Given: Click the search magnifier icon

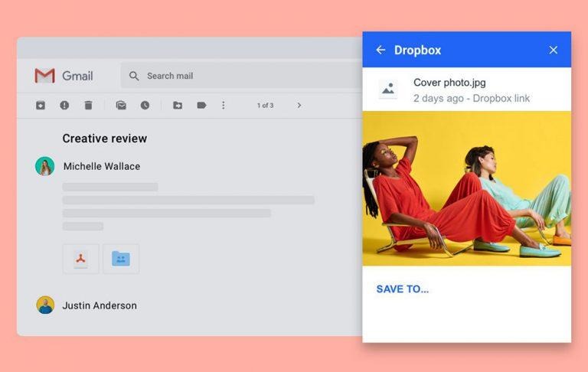Looking at the screenshot, I should pyautogui.click(x=134, y=76).
